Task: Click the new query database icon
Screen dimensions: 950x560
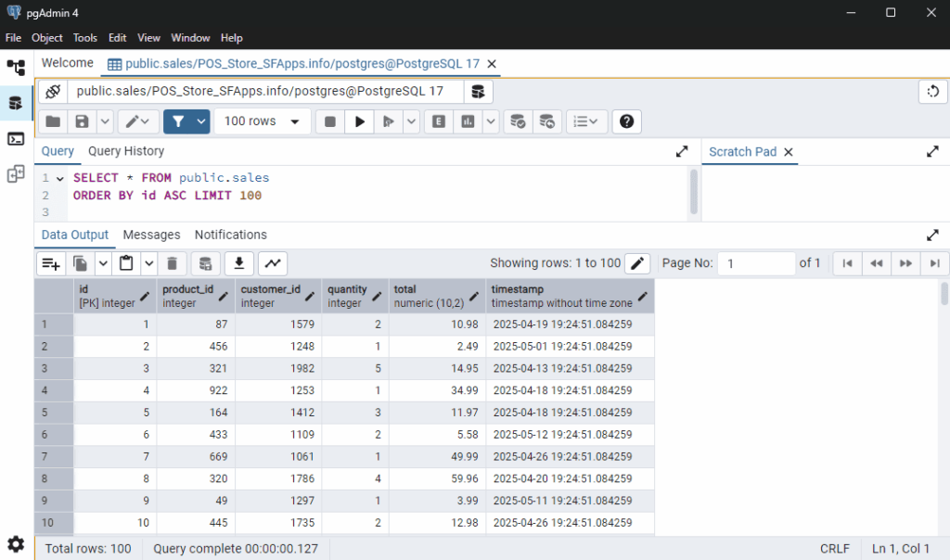Action: point(478,92)
